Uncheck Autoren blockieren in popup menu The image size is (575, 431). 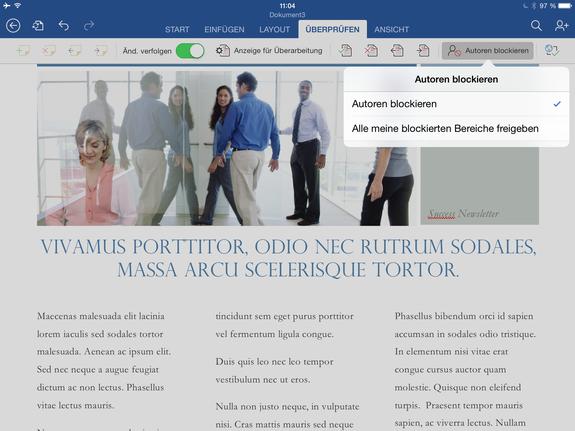(x=456, y=104)
